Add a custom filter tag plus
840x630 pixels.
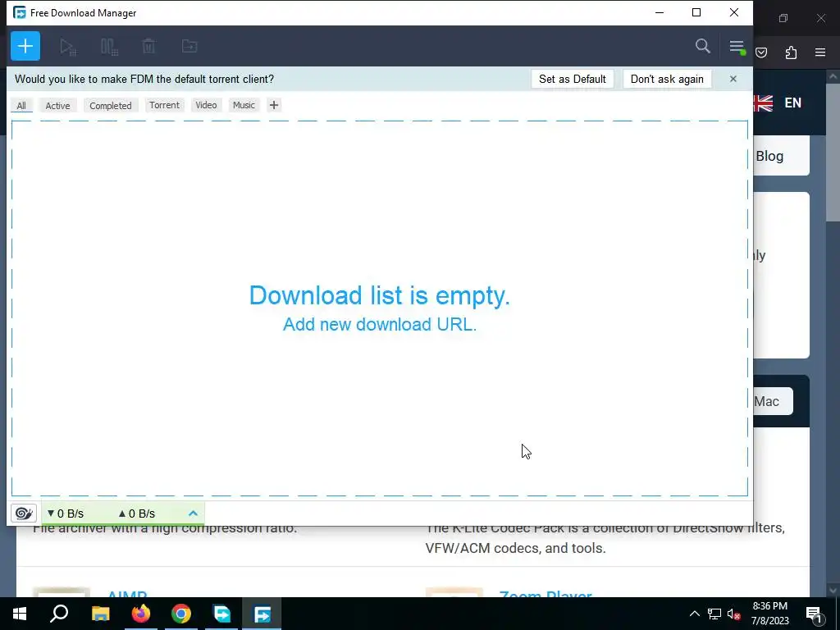tap(274, 105)
